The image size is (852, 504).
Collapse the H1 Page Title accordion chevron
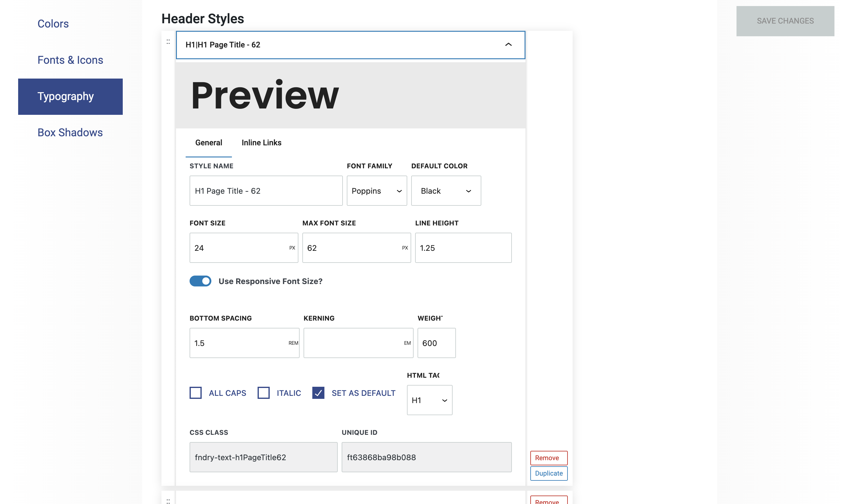point(508,44)
